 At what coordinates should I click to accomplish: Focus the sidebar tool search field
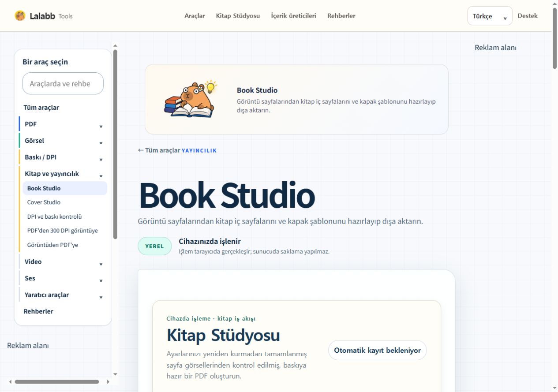[x=63, y=83]
